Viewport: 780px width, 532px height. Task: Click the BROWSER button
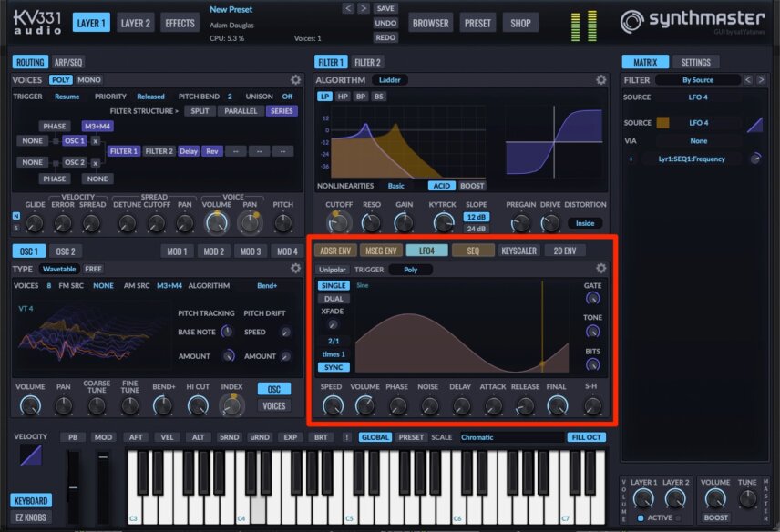coord(431,23)
